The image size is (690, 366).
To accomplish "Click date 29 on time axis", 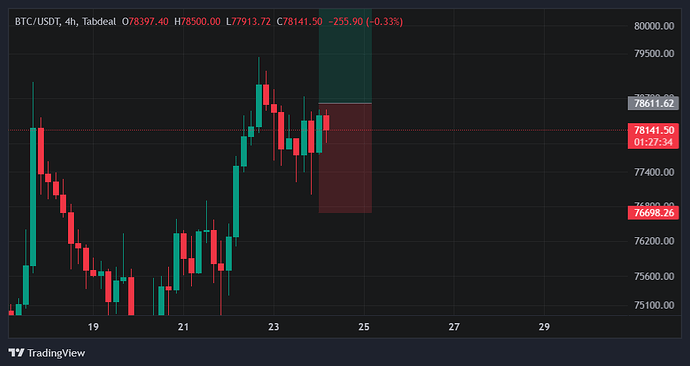I will (x=544, y=327).
